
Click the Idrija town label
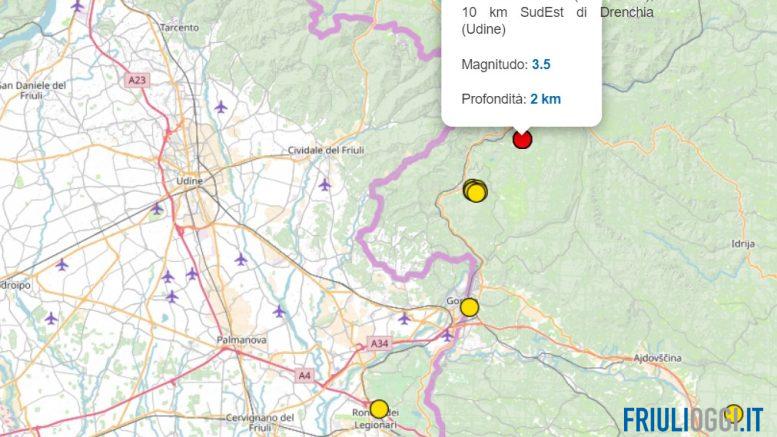[742, 242]
